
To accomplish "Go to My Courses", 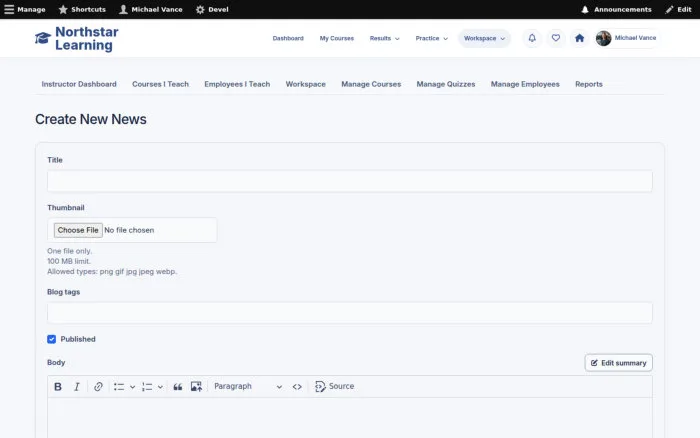I will [x=337, y=38].
